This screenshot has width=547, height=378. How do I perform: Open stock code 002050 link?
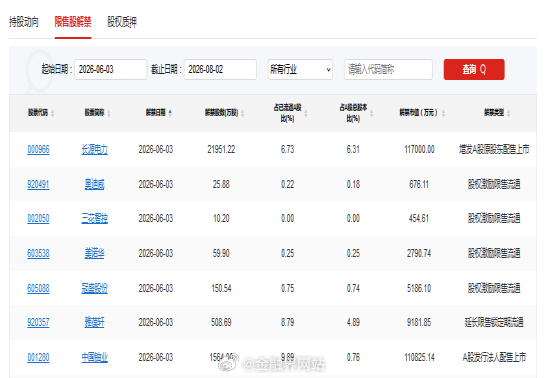[38, 219]
